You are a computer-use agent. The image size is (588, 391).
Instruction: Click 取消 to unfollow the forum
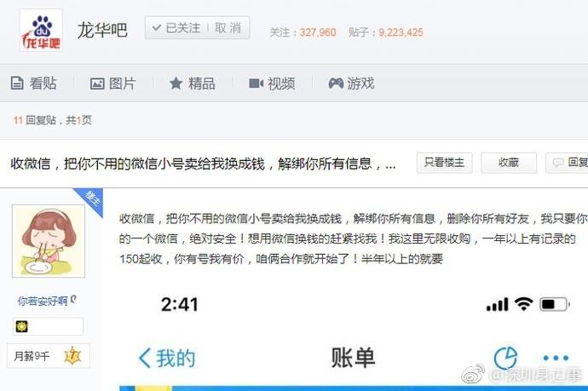[228, 28]
